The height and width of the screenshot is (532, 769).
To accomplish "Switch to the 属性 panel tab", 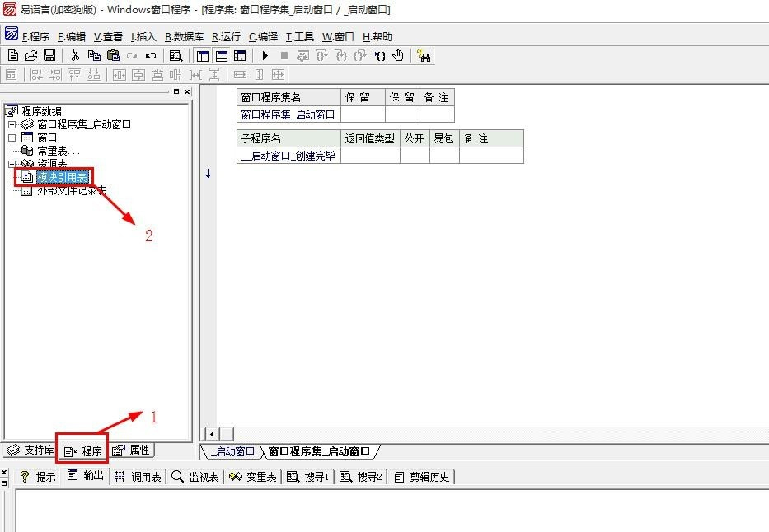I will pyautogui.click(x=131, y=450).
